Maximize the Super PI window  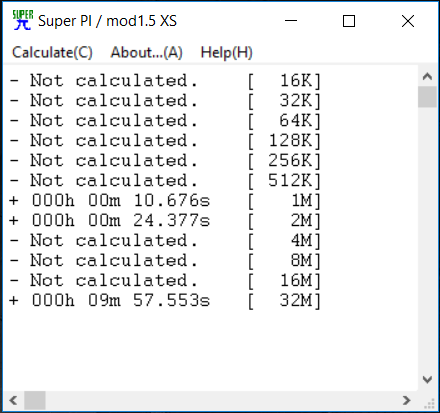pyautogui.click(x=349, y=21)
